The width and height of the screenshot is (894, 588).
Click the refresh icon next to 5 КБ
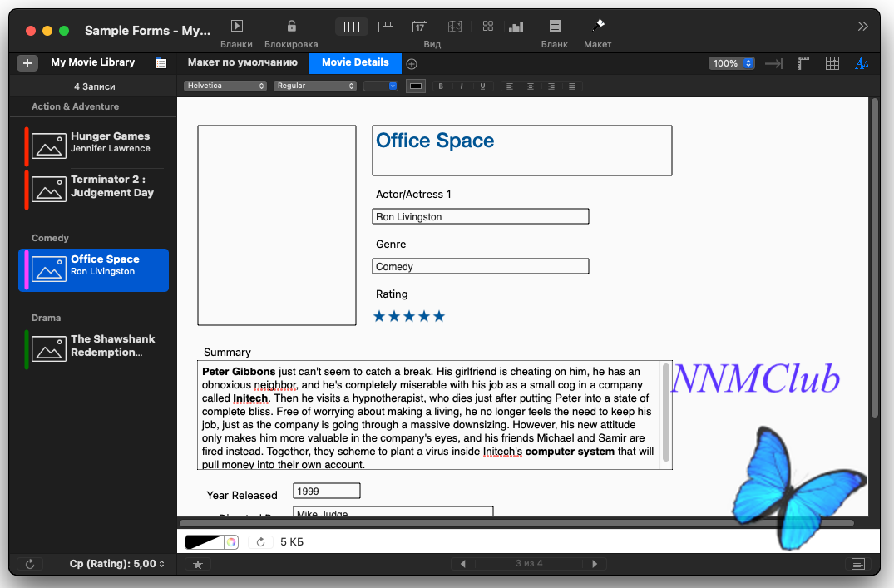[x=260, y=541]
